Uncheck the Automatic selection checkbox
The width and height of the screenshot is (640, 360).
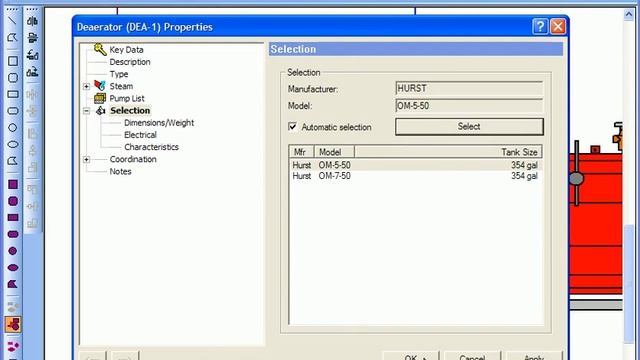292,127
